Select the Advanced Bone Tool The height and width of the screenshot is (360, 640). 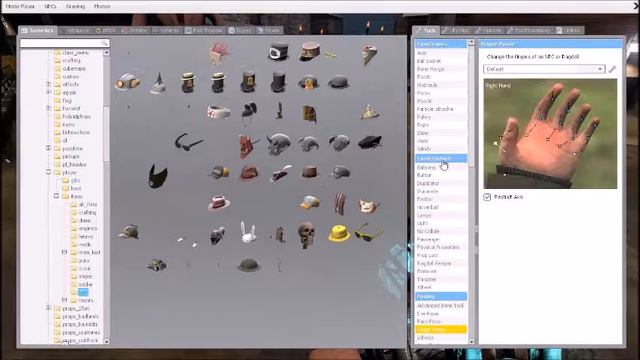click(441, 305)
